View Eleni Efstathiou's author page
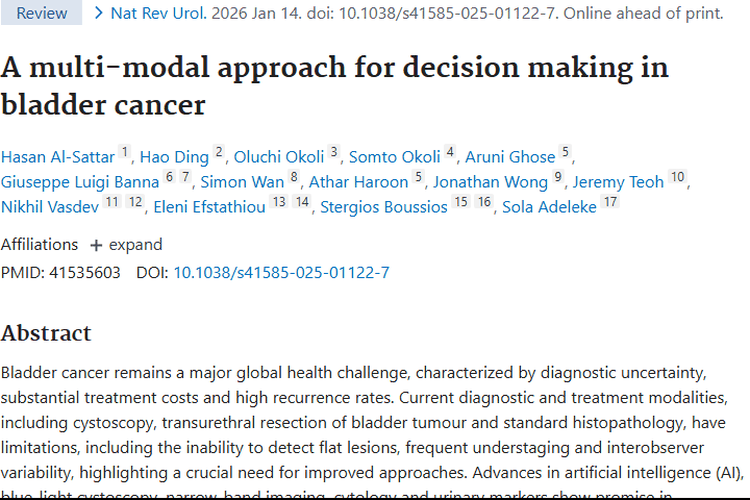Image resolution: width=750 pixels, height=500 pixels. click(209, 207)
